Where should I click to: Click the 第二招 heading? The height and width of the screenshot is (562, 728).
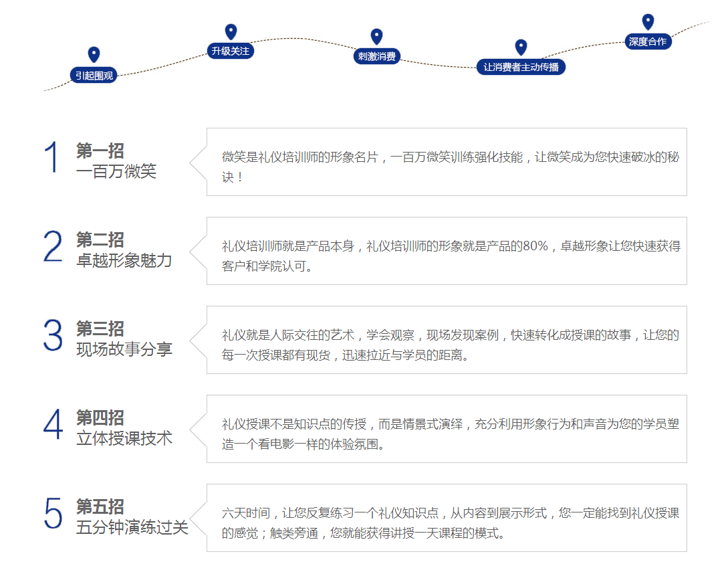(x=100, y=240)
